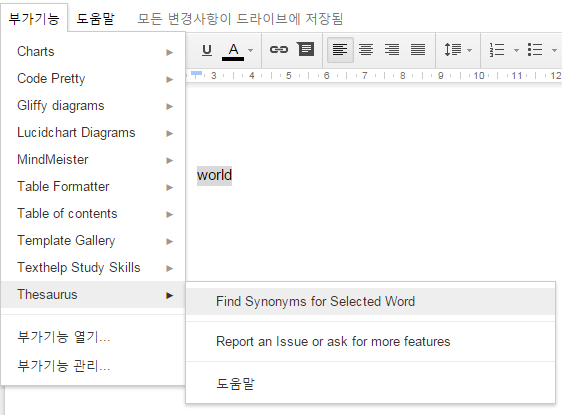Choose Find Synonyms for Selected Word

(371, 301)
